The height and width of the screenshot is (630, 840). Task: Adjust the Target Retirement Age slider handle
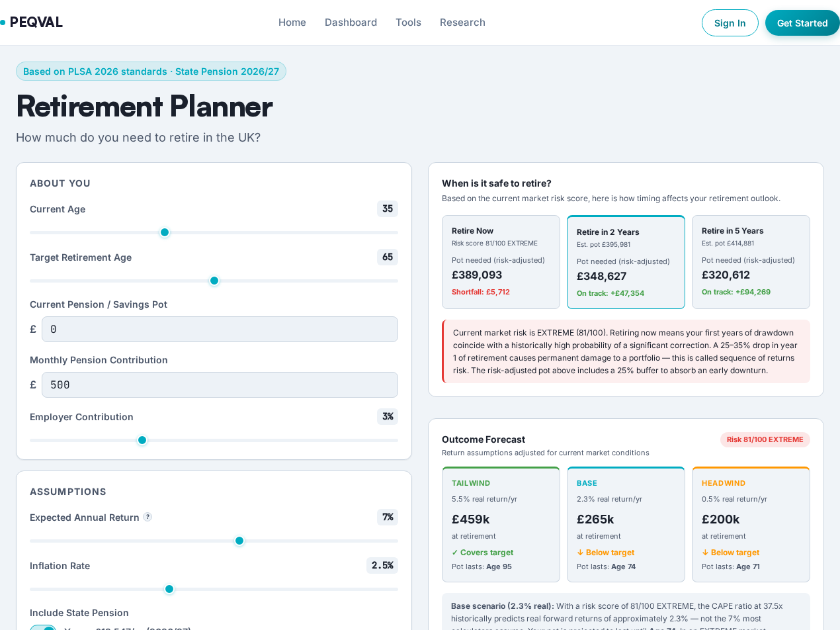[x=214, y=281]
